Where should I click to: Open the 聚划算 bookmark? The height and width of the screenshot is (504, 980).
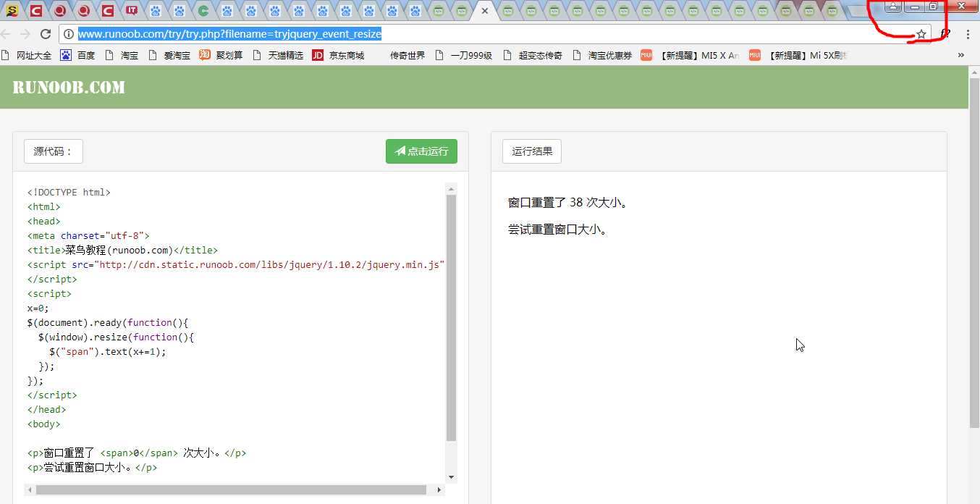coord(221,55)
